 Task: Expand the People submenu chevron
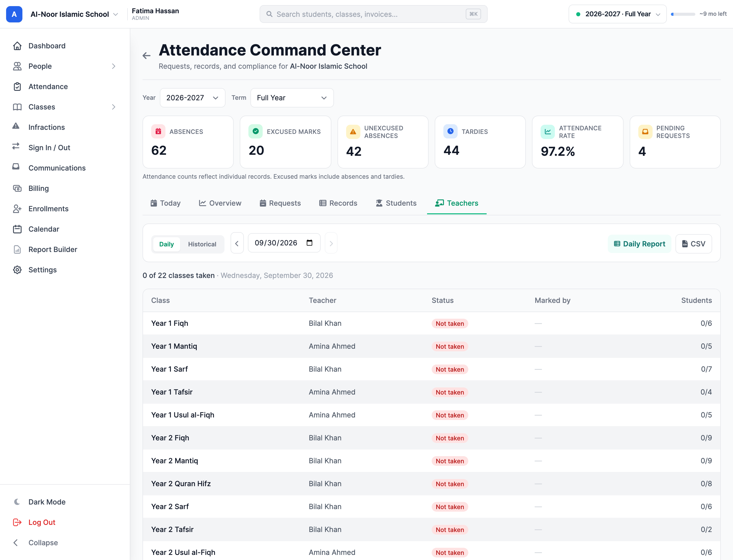point(113,66)
